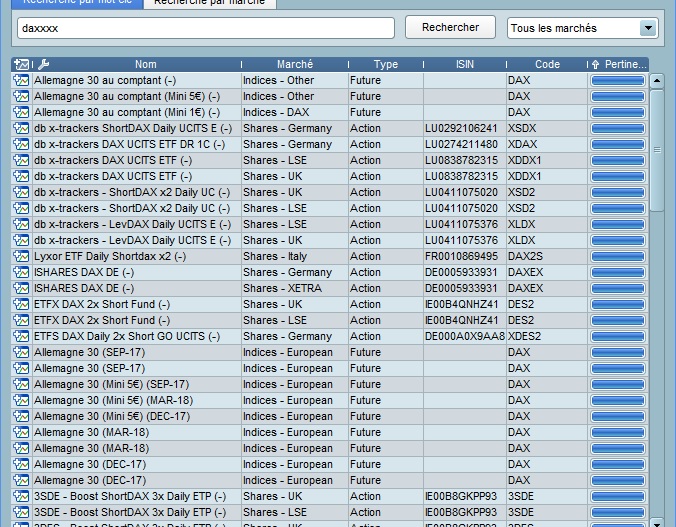This screenshot has height=527, width=676.
Task: Open chart icon for Lyxor ETF Daily Shortdax x2
Action: tap(21, 256)
